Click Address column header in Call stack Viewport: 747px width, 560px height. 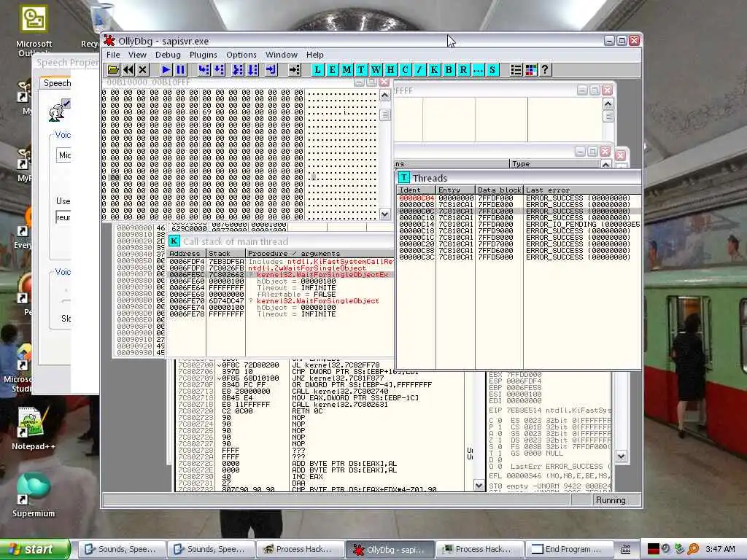pos(186,254)
